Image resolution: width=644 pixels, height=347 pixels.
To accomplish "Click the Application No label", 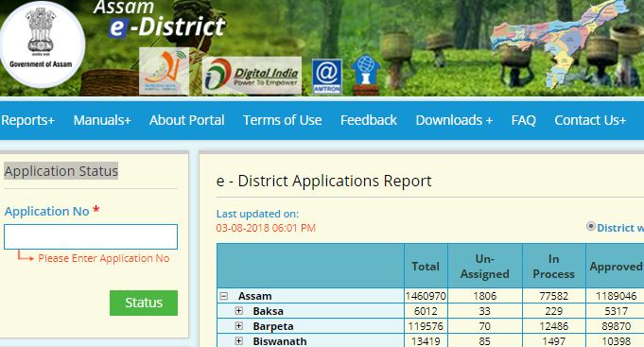I will 47,211.
